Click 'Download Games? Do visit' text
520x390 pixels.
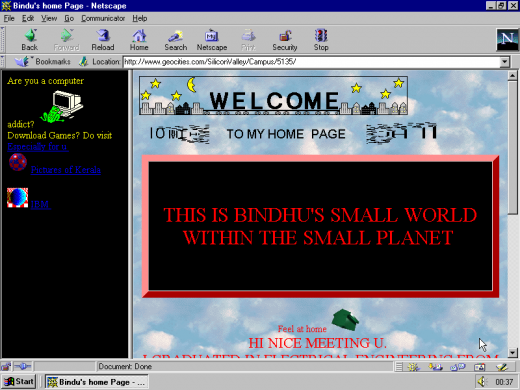tap(60, 135)
